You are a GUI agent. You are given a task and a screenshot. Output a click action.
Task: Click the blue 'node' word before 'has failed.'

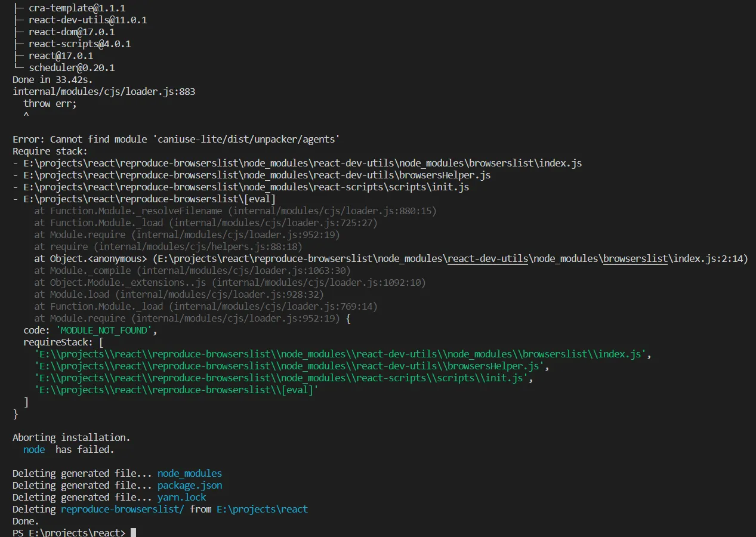[34, 449]
